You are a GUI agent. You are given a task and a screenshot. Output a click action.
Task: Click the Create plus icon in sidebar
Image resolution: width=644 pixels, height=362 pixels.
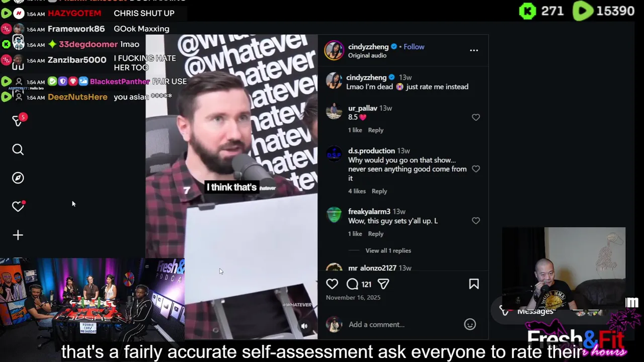pos(18,235)
